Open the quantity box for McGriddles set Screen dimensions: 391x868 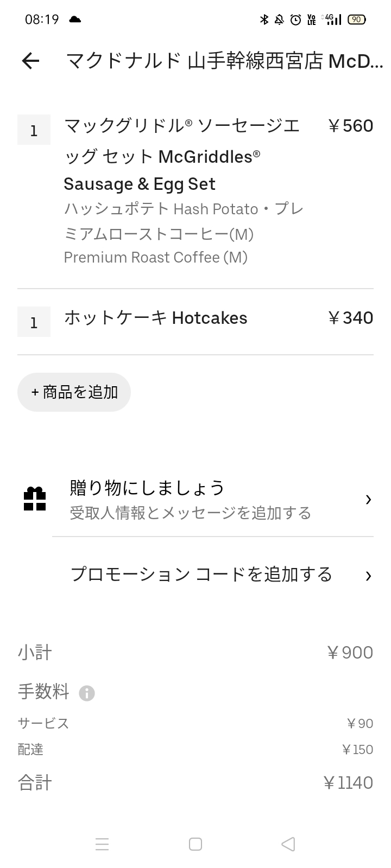tap(34, 130)
